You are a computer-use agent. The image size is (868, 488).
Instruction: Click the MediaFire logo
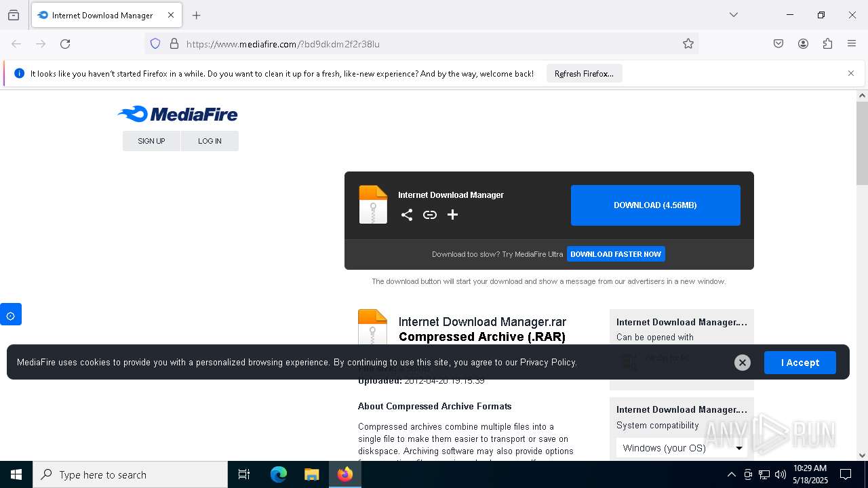click(x=178, y=114)
